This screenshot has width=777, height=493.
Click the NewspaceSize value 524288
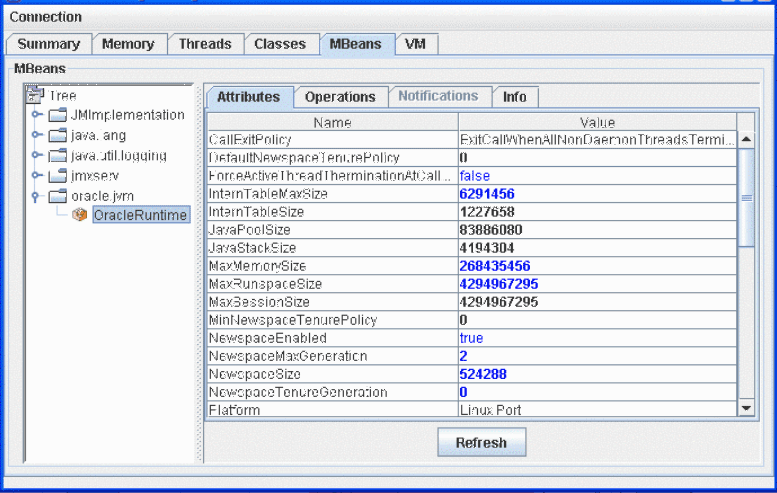pyautogui.click(x=483, y=374)
